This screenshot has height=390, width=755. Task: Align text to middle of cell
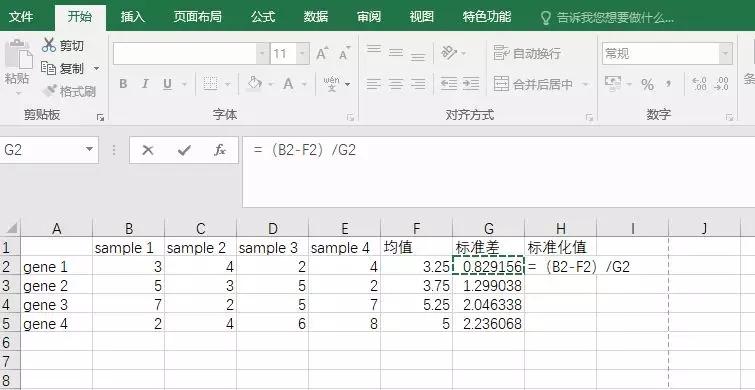point(396,52)
